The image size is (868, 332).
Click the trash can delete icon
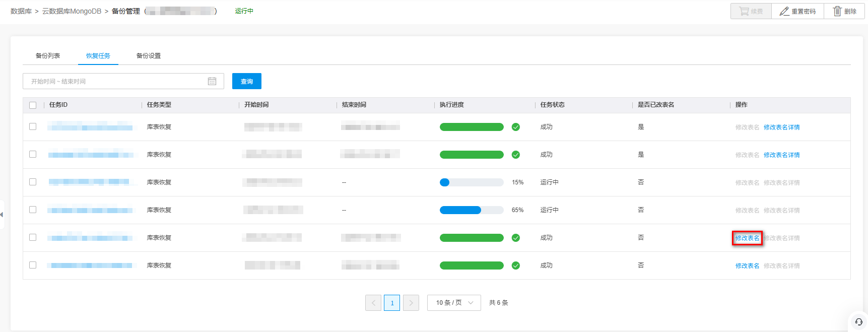(x=837, y=11)
